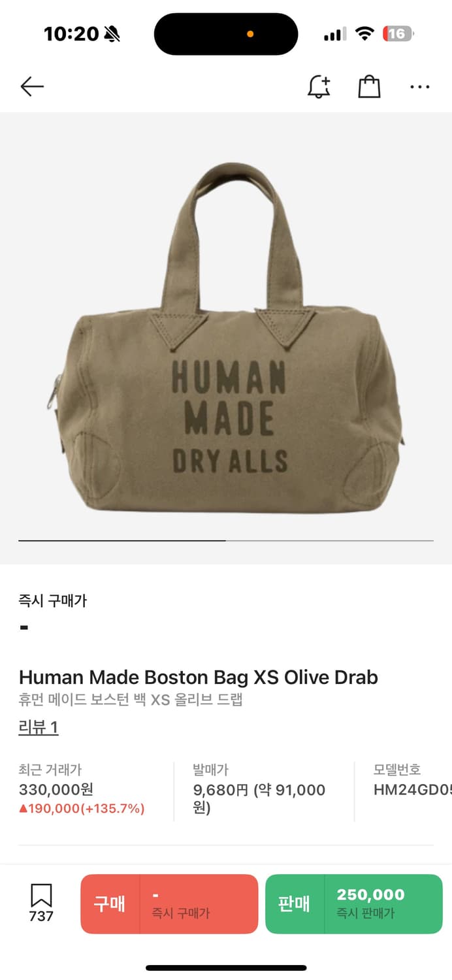The height and width of the screenshot is (980, 452).
Task: Tap the 즉시 판매가 250,000 price
Action: pyautogui.click(x=370, y=904)
